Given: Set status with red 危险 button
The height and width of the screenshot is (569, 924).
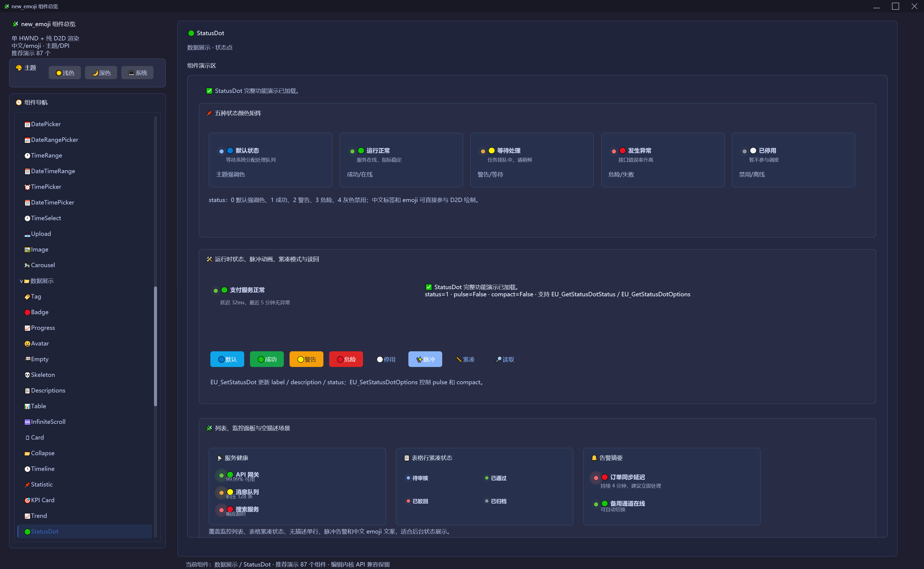Looking at the screenshot, I should pyautogui.click(x=346, y=359).
